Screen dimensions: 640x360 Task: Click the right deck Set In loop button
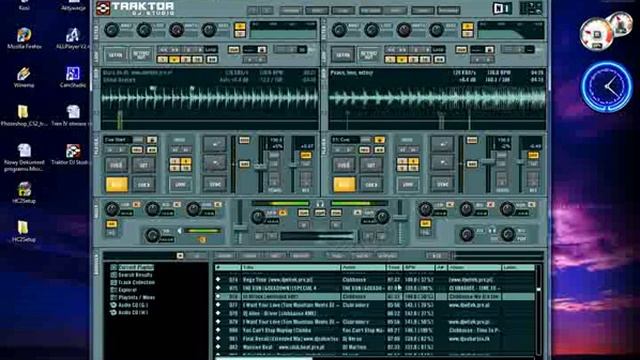(343, 55)
